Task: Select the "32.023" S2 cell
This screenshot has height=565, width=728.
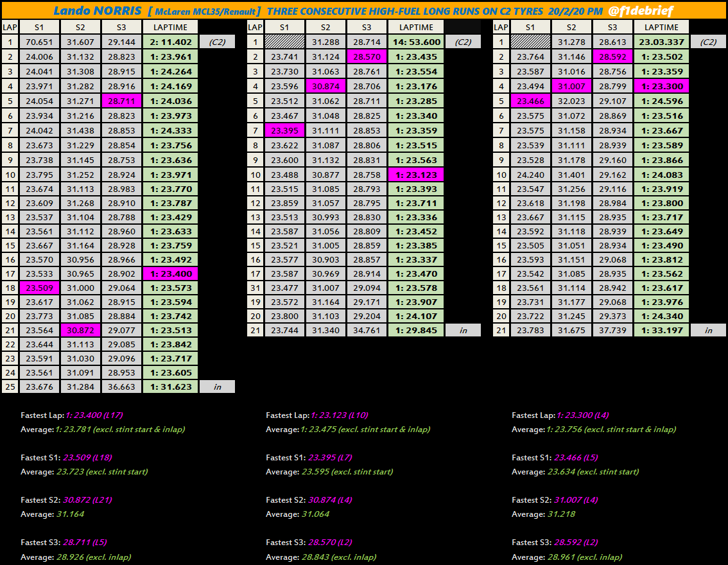Action: pyautogui.click(x=571, y=101)
